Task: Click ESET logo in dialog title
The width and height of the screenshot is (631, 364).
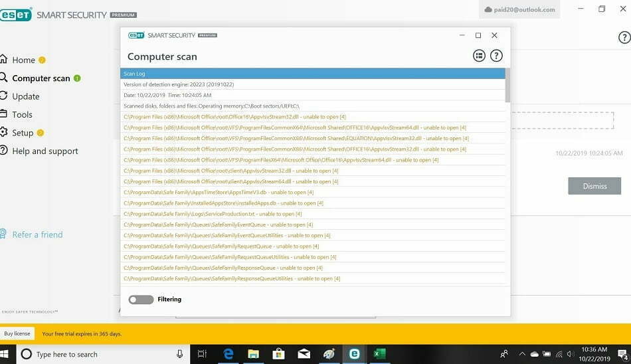Action: click(136, 35)
